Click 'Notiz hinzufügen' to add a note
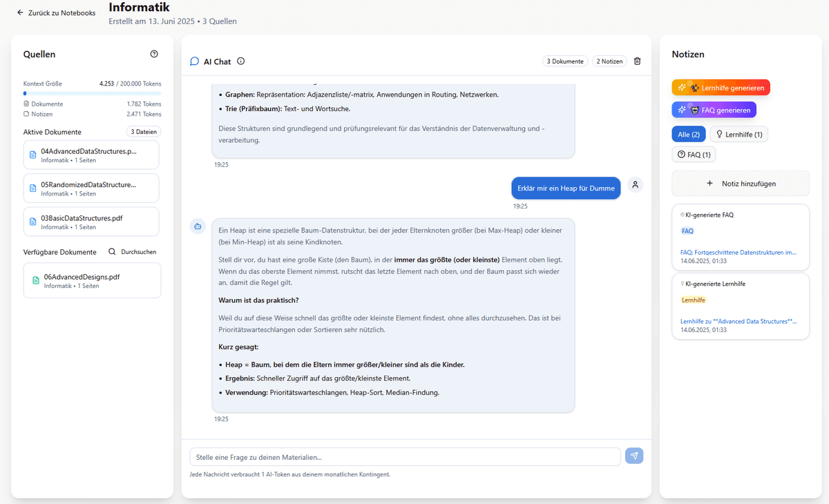 [740, 183]
